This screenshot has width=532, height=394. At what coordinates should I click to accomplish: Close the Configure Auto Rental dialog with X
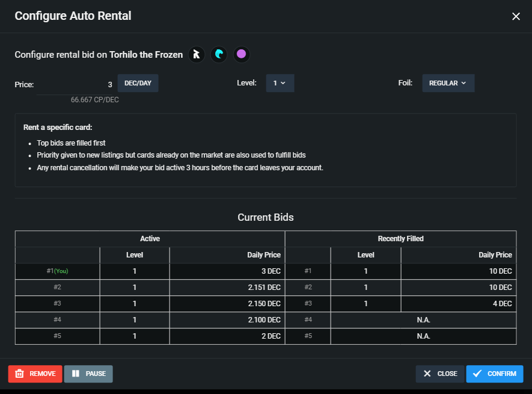click(x=516, y=16)
